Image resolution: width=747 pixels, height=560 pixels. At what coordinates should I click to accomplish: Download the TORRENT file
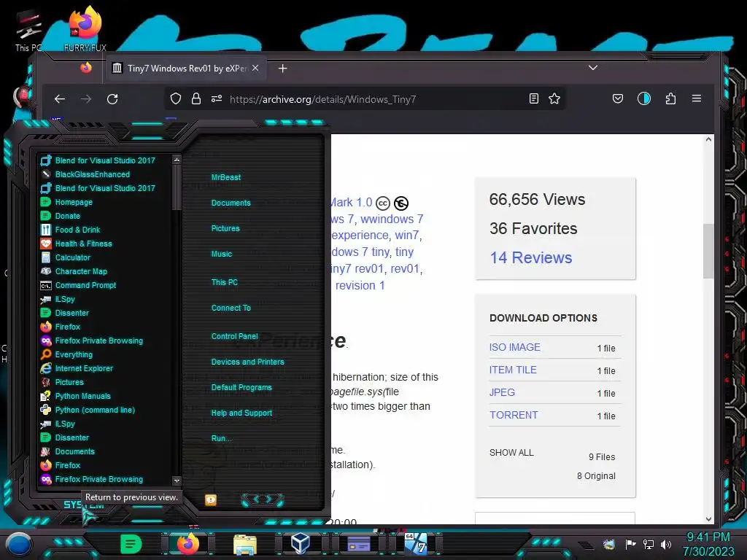pos(514,415)
